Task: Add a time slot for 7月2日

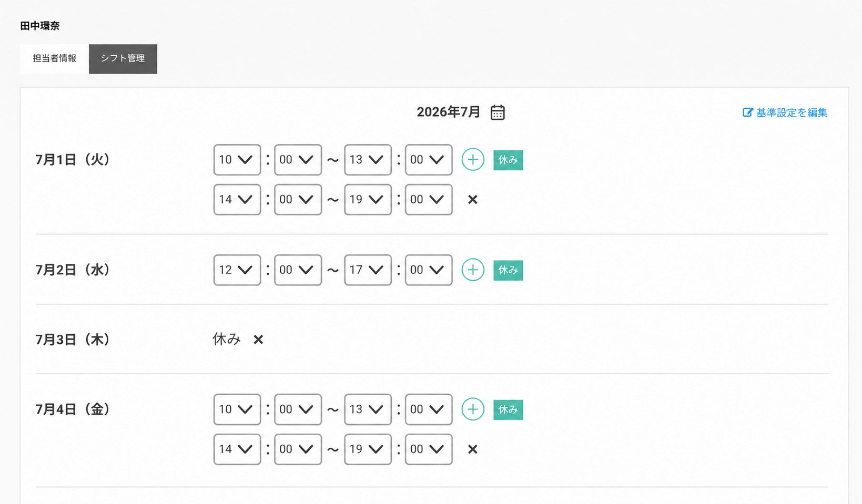Action: [x=473, y=270]
